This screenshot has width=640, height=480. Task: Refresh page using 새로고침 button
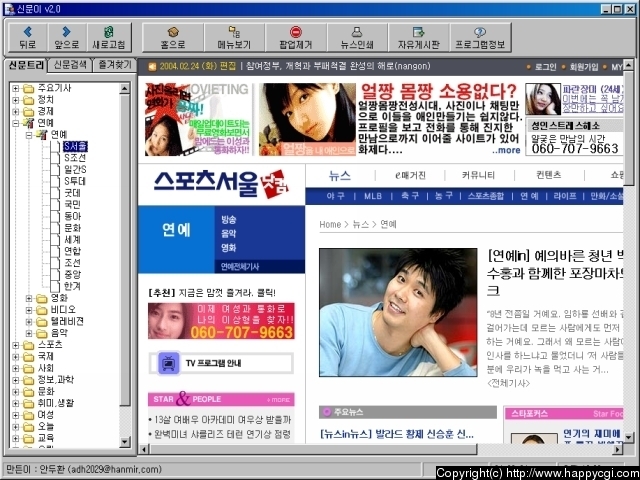tap(109, 37)
